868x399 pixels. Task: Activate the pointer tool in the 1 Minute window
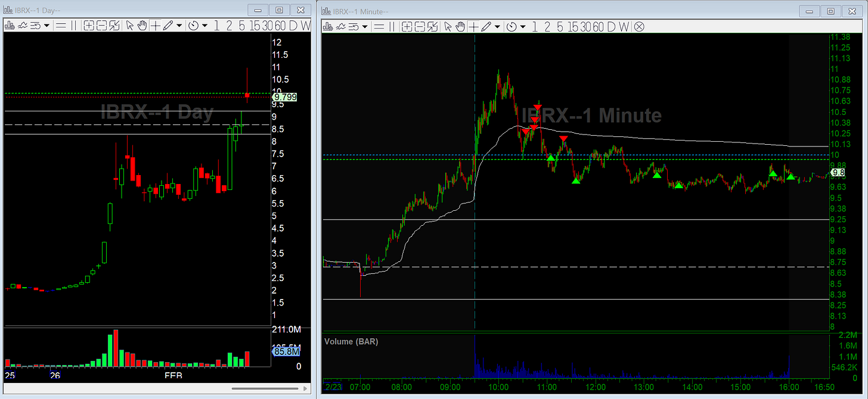click(448, 27)
